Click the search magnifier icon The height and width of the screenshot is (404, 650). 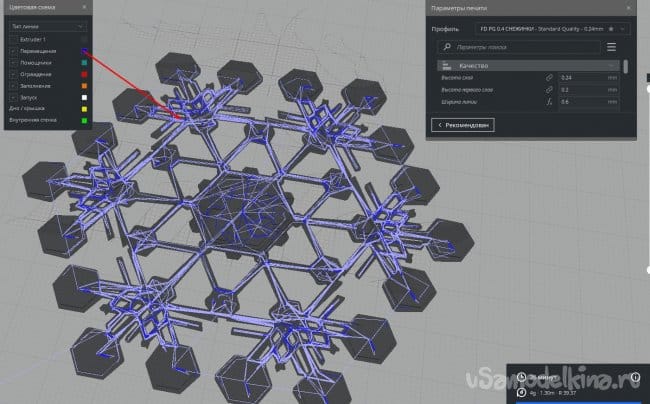tap(448, 46)
